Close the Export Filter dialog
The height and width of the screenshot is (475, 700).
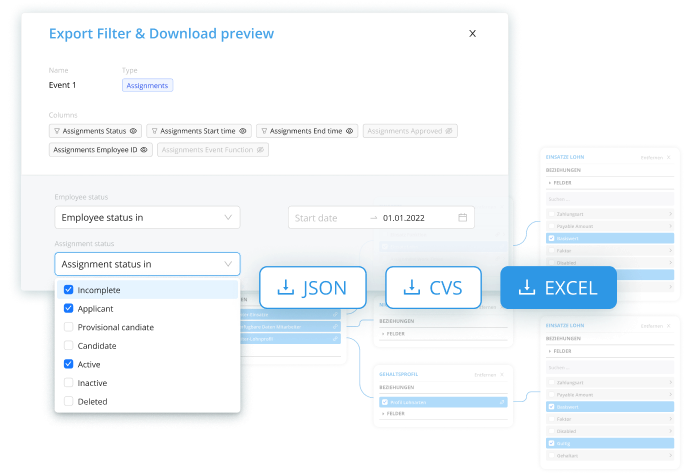(x=472, y=33)
